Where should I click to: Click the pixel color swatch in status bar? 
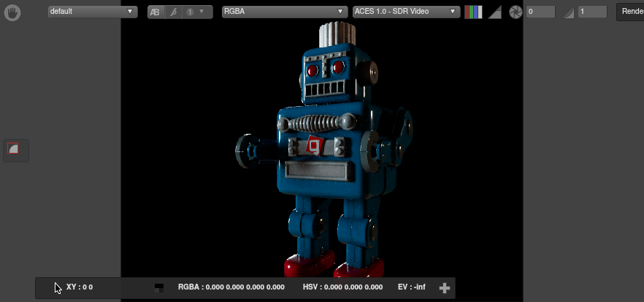click(x=159, y=287)
